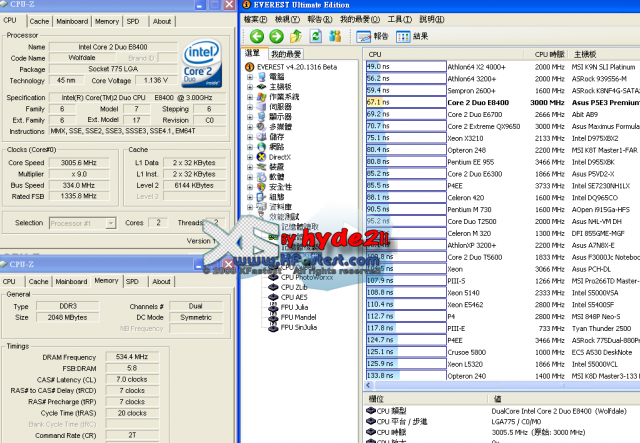The width and height of the screenshot is (640, 443).
Task: Select the 133.8 ns Opteron 240 bar
Action: pyautogui.click(x=406, y=376)
